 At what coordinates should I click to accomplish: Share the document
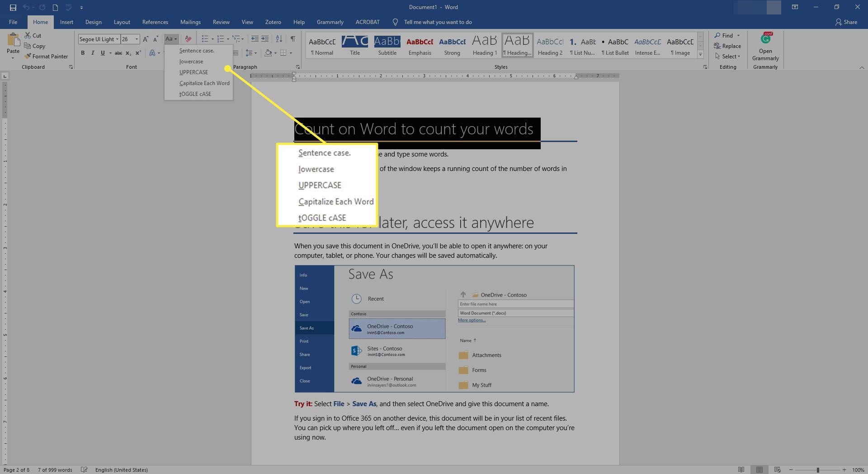coord(846,22)
